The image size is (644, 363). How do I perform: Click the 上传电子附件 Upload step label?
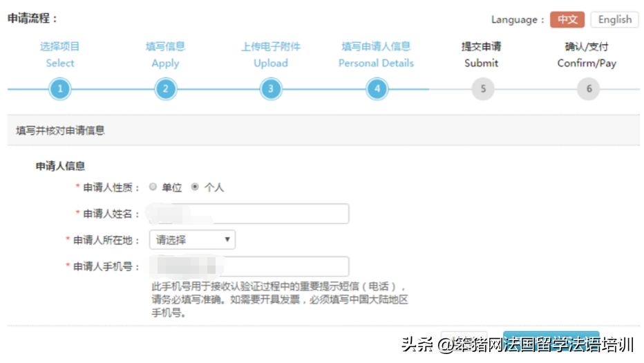click(x=271, y=55)
